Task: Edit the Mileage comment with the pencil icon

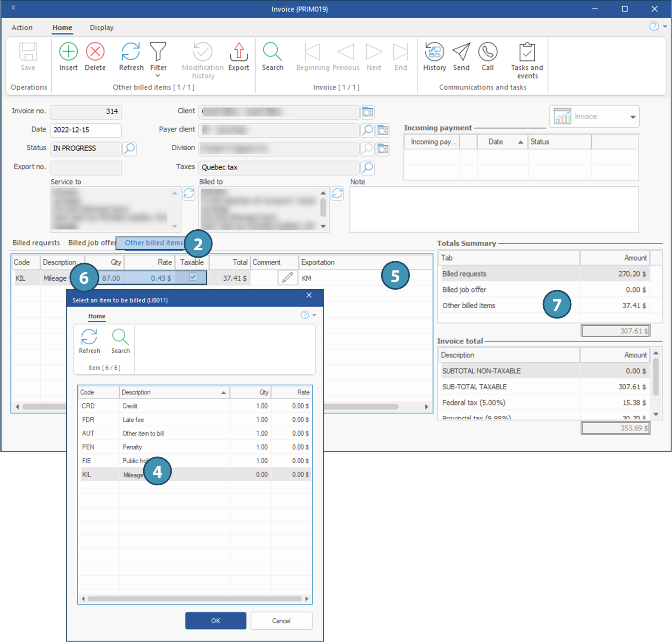Action: (x=287, y=278)
